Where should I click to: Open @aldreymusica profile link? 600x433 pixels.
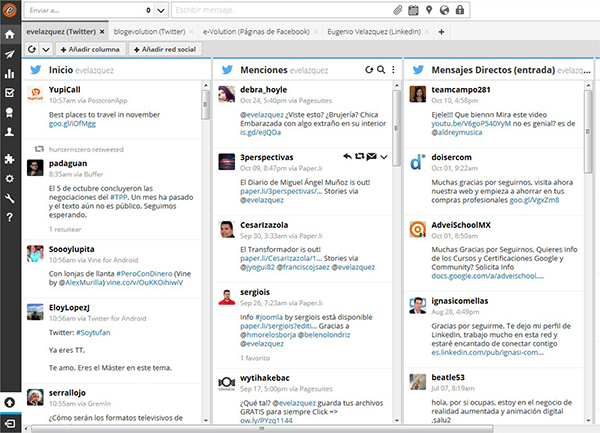click(x=457, y=132)
